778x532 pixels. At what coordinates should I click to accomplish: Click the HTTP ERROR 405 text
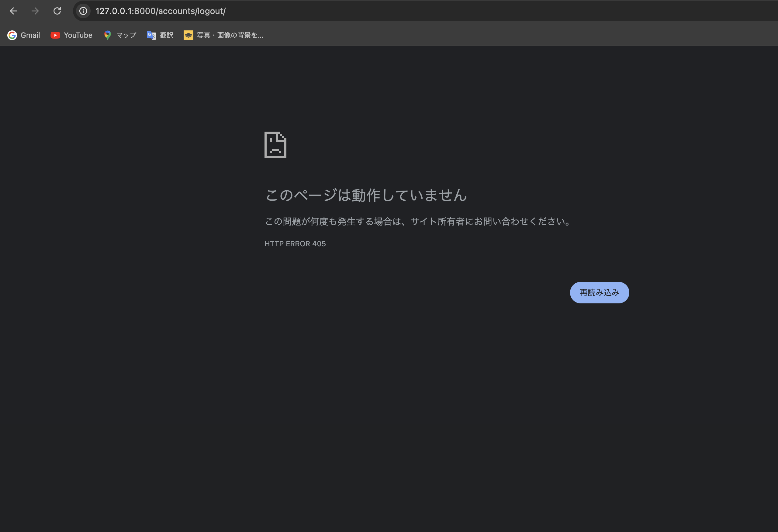pos(295,244)
